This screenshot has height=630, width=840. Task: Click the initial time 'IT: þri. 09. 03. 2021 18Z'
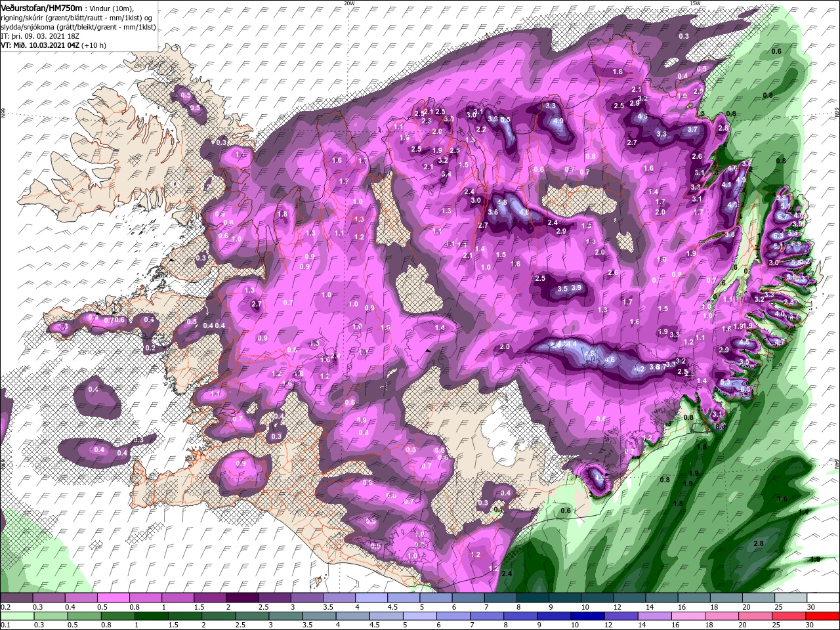[x=39, y=35]
